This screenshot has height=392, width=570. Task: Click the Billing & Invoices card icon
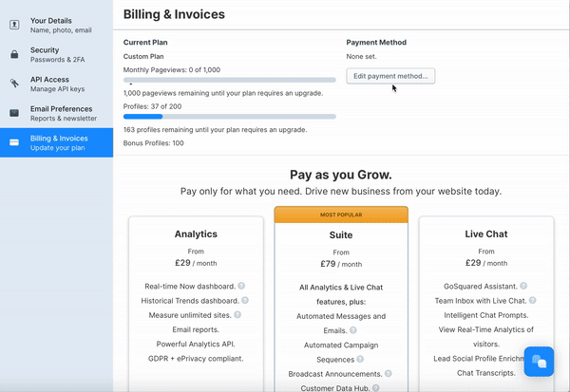[x=14, y=142]
